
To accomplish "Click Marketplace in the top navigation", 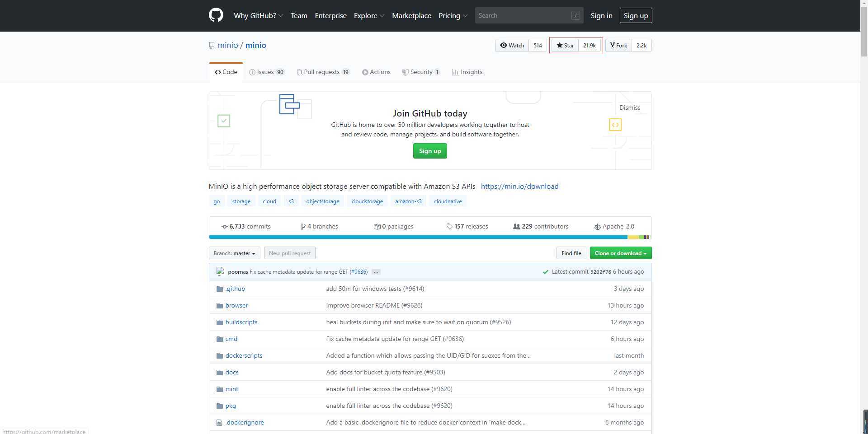I will (411, 15).
